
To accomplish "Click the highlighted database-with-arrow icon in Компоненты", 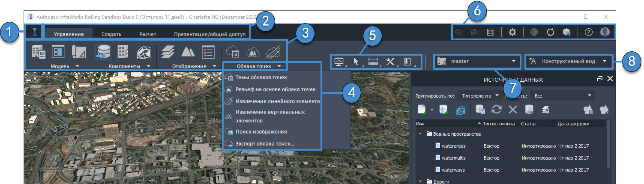I will pyautogui.click(x=104, y=52).
